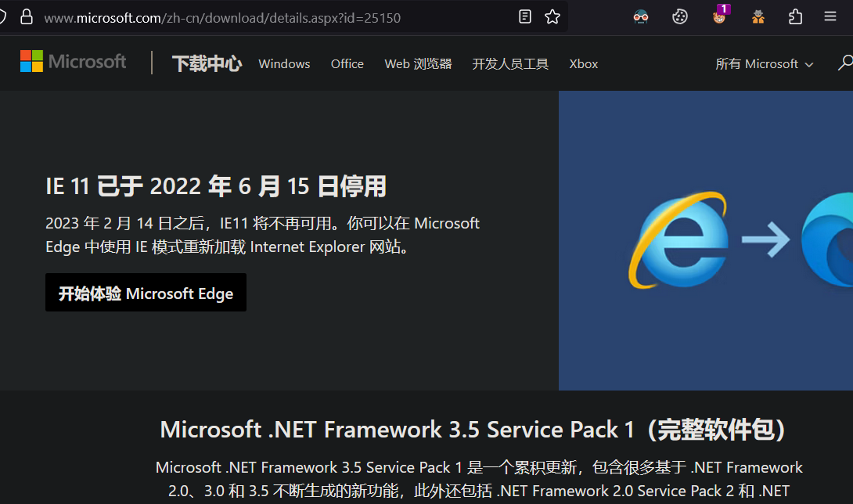Open the browser hamburger menu
This screenshot has width=853, height=504.
[830, 16]
